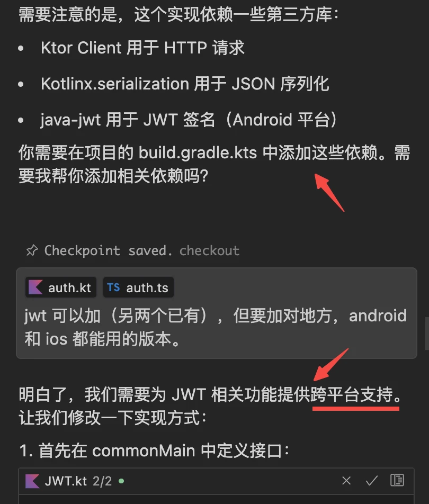Click the java-jwt bullet line
The height and width of the screenshot is (504, 429).
pyautogui.click(x=189, y=120)
